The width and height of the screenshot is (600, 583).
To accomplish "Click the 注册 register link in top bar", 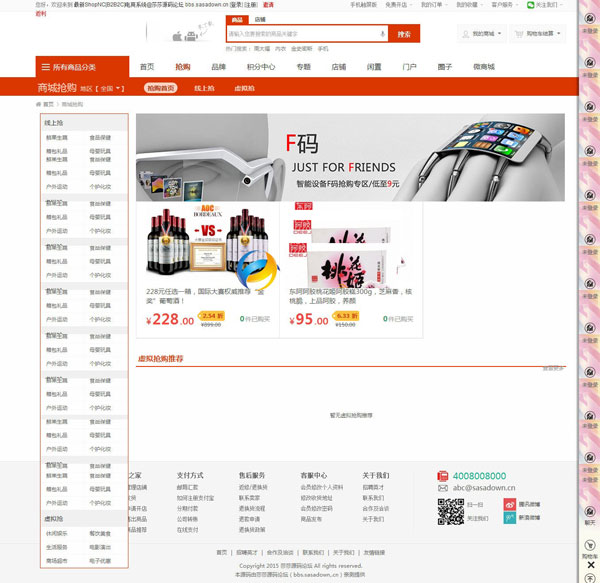I will [251, 5].
